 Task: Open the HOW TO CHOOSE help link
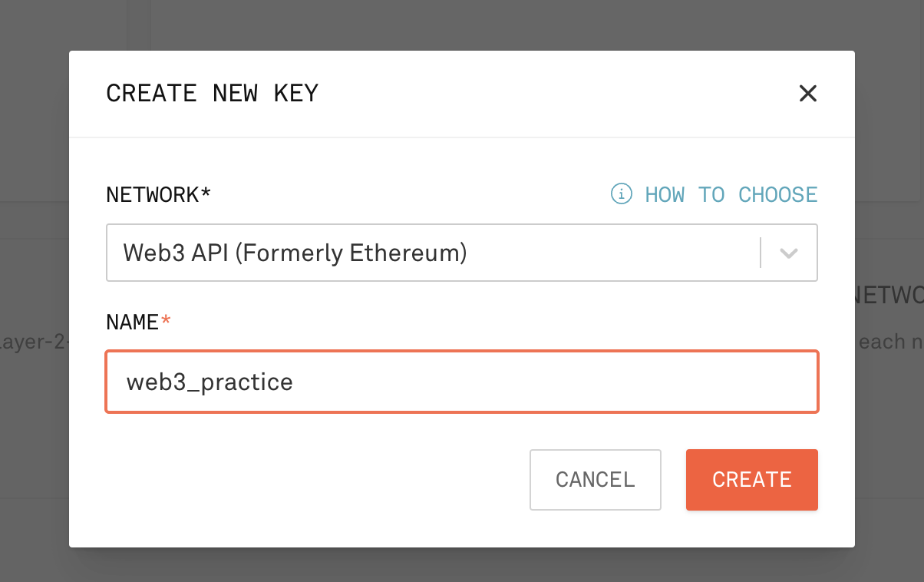pyautogui.click(x=731, y=195)
